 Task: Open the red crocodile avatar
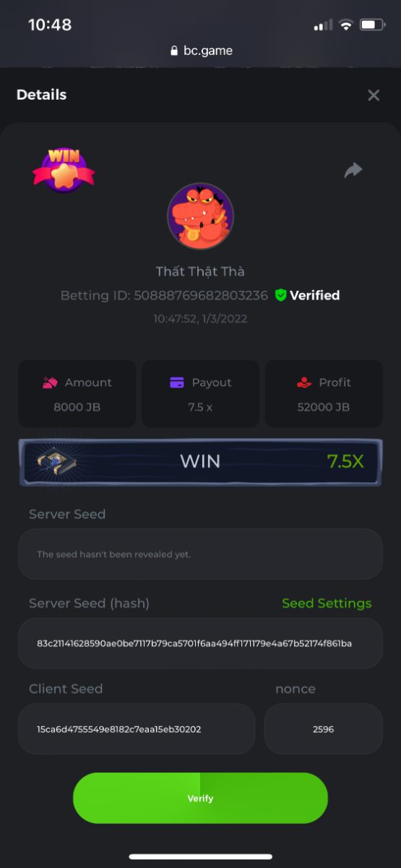click(x=200, y=216)
